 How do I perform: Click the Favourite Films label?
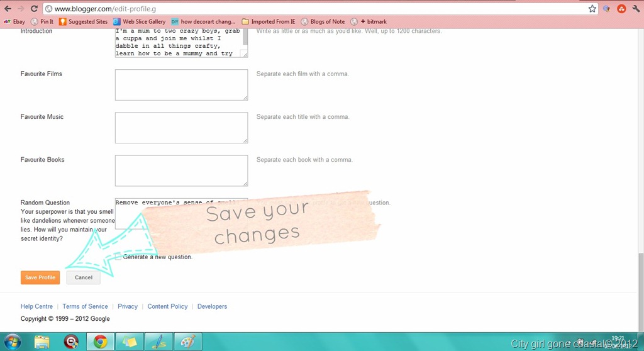tap(41, 74)
